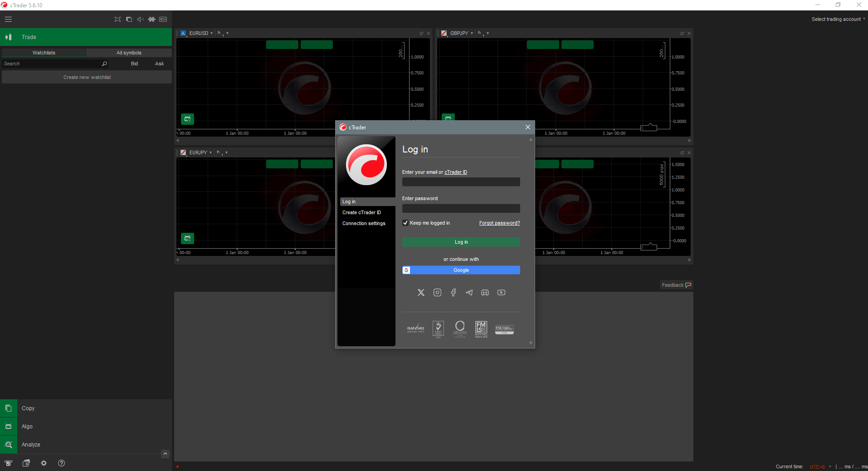Close the EURUSD chart

click(x=428, y=33)
